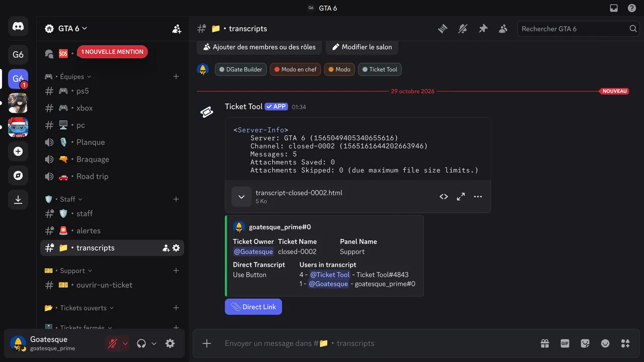The height and width of the screenshot is (362, 644).
Task: Open the Explore servers compass icon
Action: click(18, 175)
